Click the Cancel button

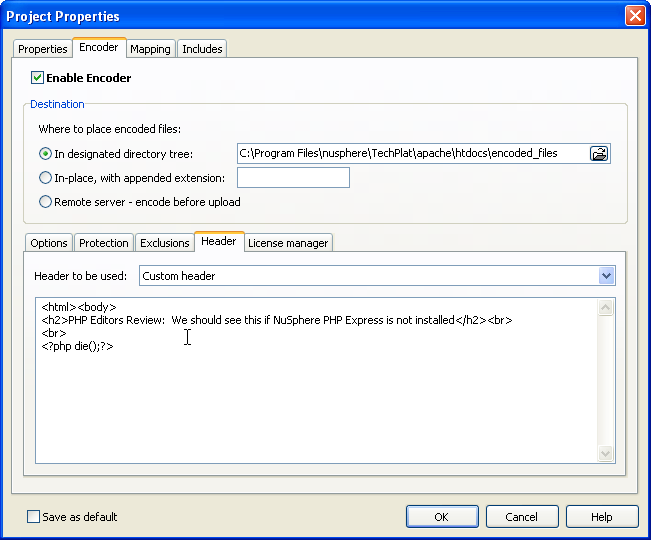click(521, 517)
